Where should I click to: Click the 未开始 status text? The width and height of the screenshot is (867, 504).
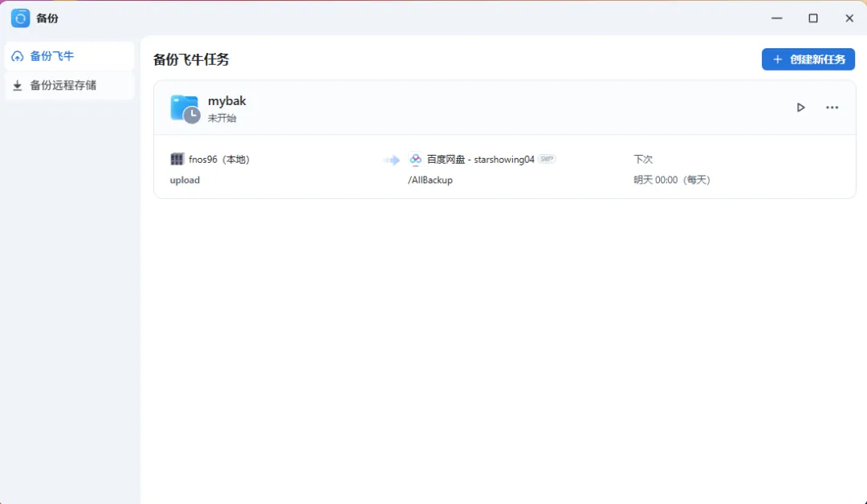[x=222, y=118]
